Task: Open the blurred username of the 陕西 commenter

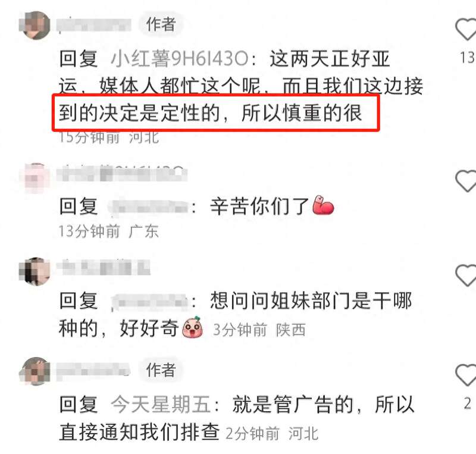Action: point(103,268)
